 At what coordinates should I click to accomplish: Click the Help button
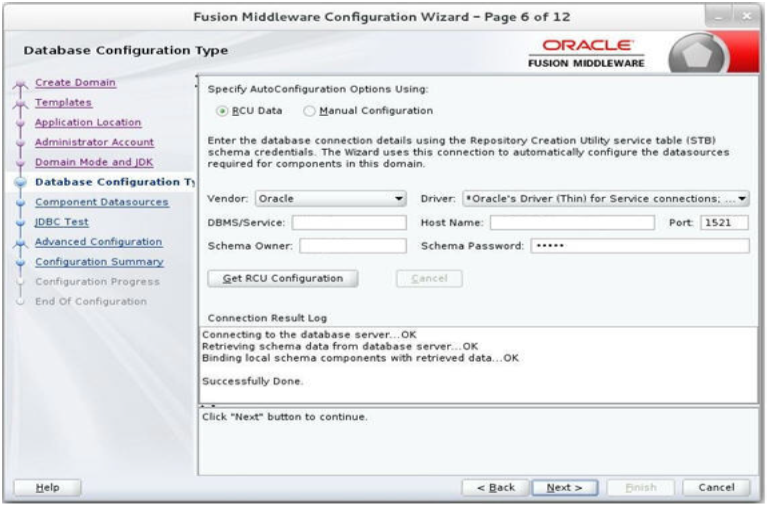pos(48,487)
